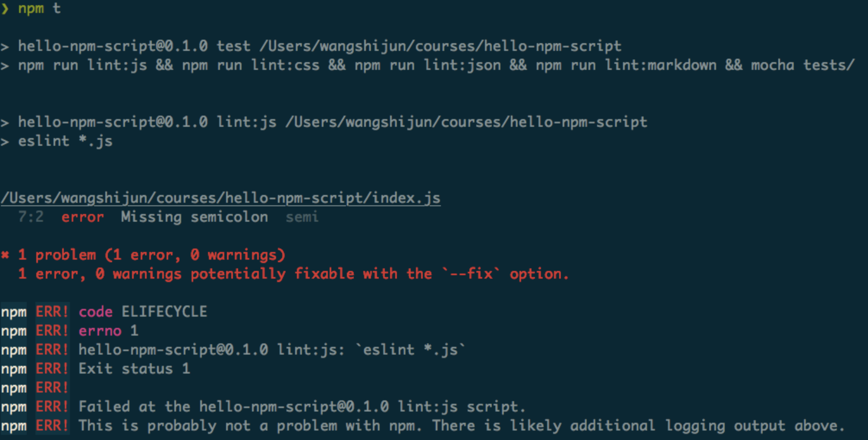This screenshot has height=440, width=868.
Task: Click the 'Exit status 1' line
Action: click(134, 369)
